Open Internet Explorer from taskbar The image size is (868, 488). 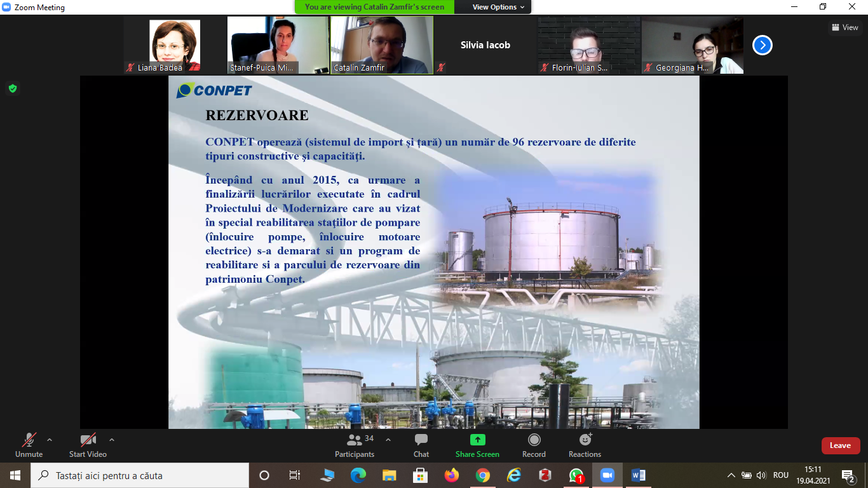514,475
